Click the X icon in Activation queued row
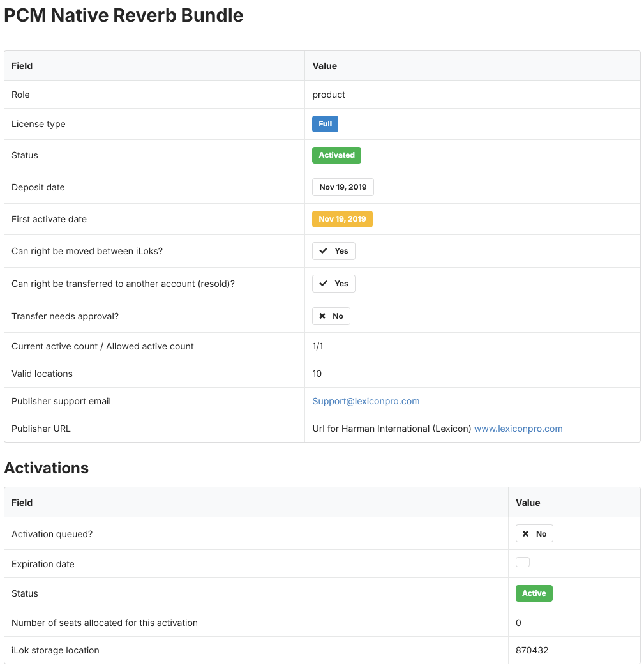This screenshot has width=644, height=670. coord(526,534)
